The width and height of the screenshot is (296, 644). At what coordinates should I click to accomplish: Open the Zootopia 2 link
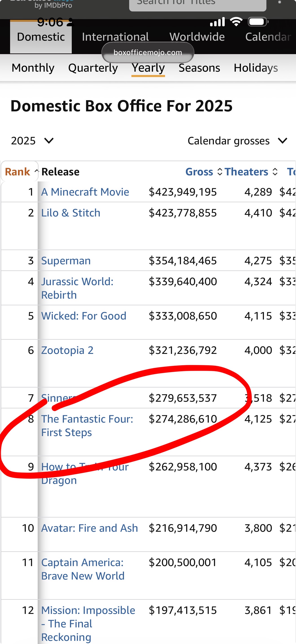67,350
